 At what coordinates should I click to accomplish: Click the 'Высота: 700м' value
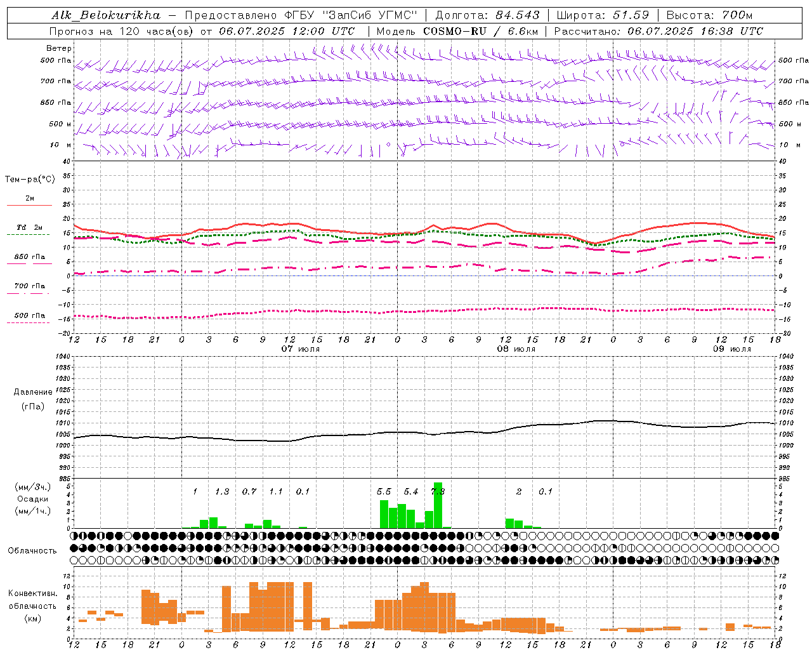(709, 15)
